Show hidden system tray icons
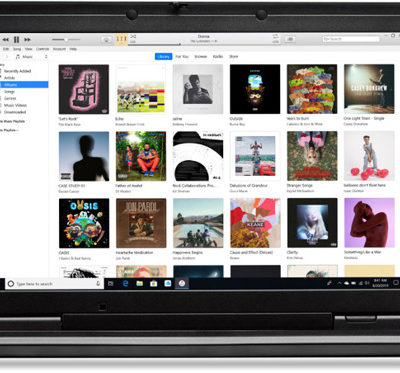 click(x=339, y=283)
